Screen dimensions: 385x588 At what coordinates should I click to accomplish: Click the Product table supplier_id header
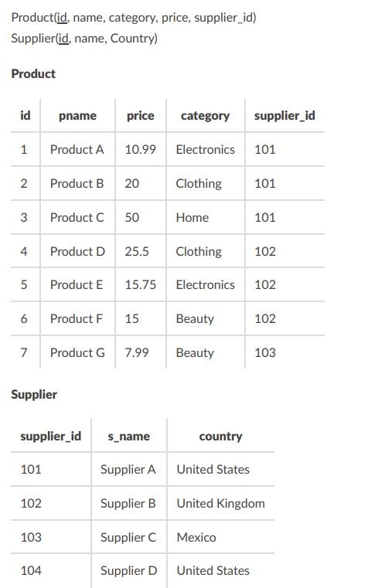pos(284,115)
